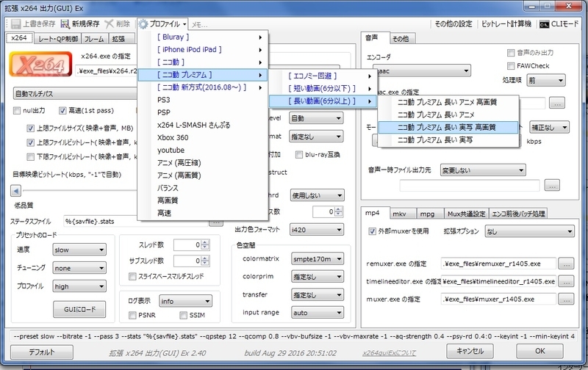
Task: Enable blu-ray互換 checkbox
Action: pos(299,155)
